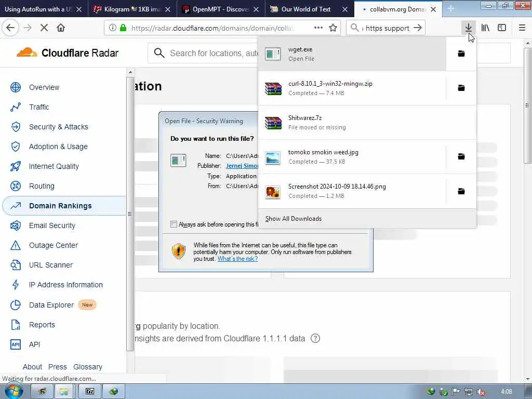The height and width of the screenshot is (399, 532).
Task: Click the About footer link
Action: coord(32,367)
